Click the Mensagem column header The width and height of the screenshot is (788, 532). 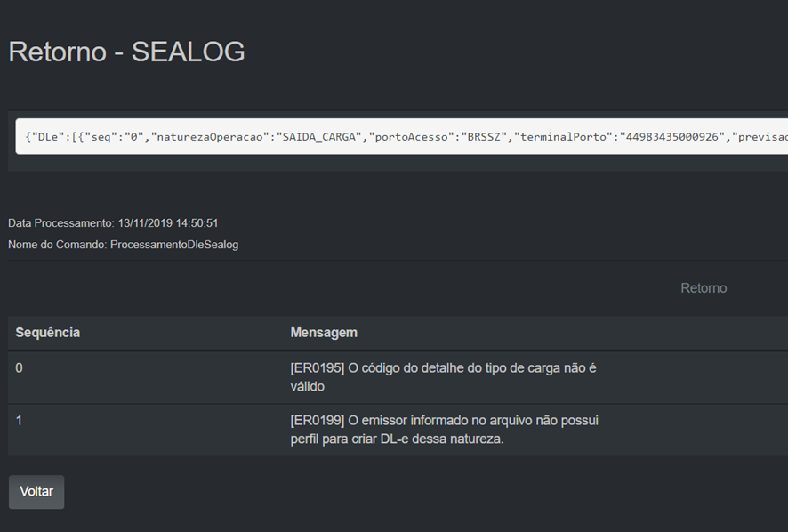[x=324, y=333]
